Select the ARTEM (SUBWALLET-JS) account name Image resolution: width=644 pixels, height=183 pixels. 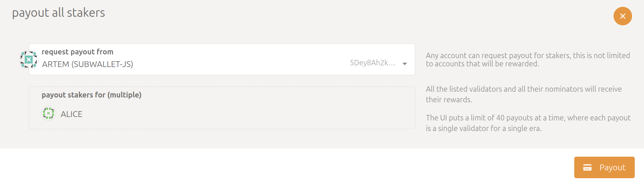pos(88,64)
